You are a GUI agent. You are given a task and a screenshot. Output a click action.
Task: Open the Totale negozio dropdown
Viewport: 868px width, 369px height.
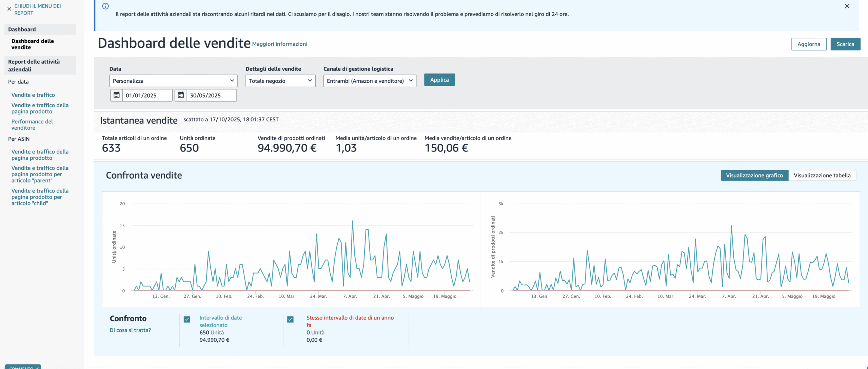[280, 81]
